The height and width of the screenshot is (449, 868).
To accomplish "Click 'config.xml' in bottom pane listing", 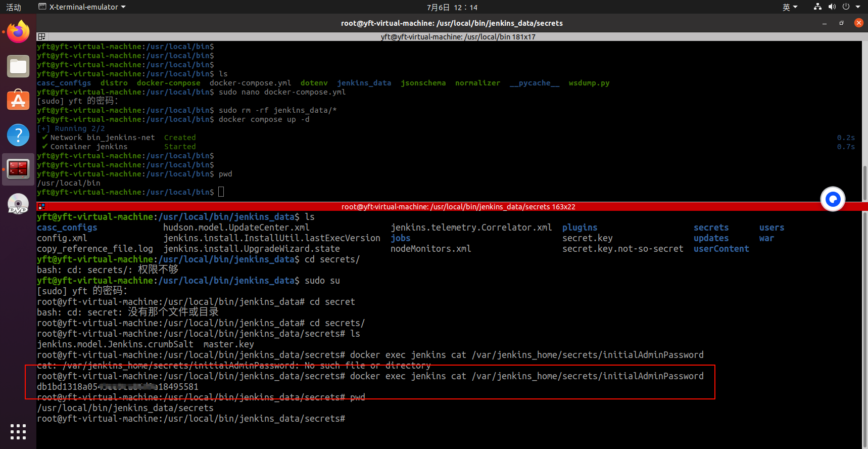I will (x=62, y=238).
